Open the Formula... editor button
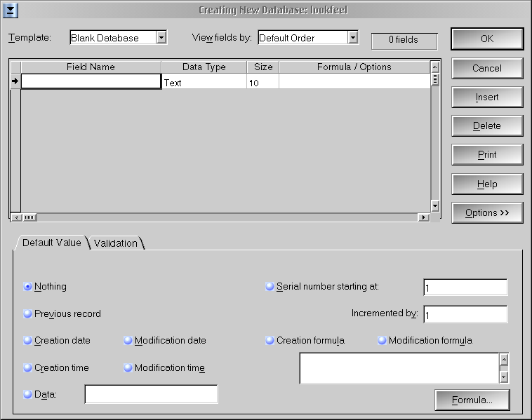 [x=472, y=400]
